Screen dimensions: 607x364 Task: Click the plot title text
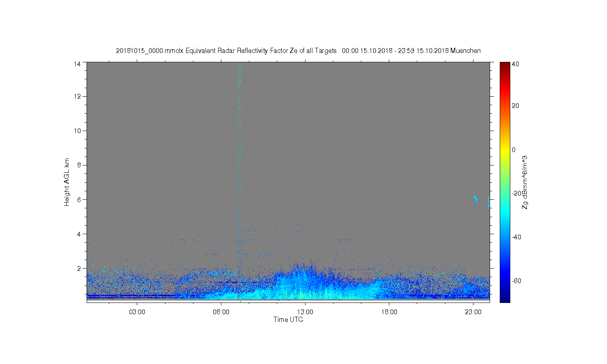(298, 51)
